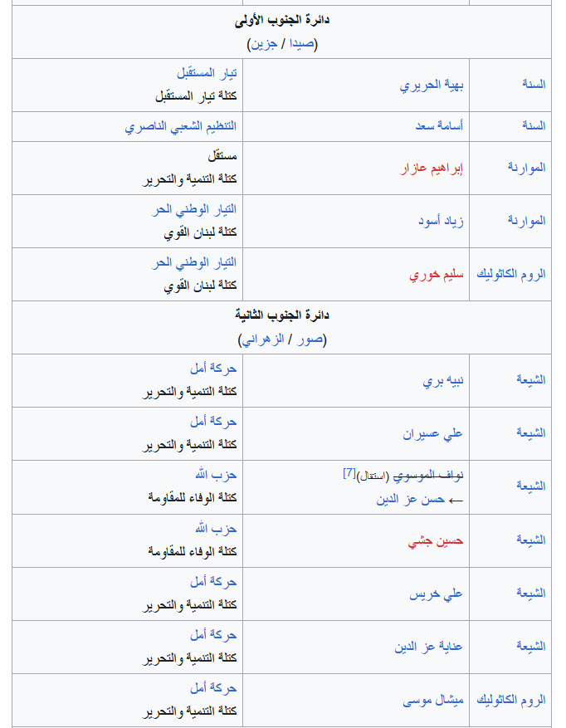Open the ميشال موسى link

click(432, 700)
